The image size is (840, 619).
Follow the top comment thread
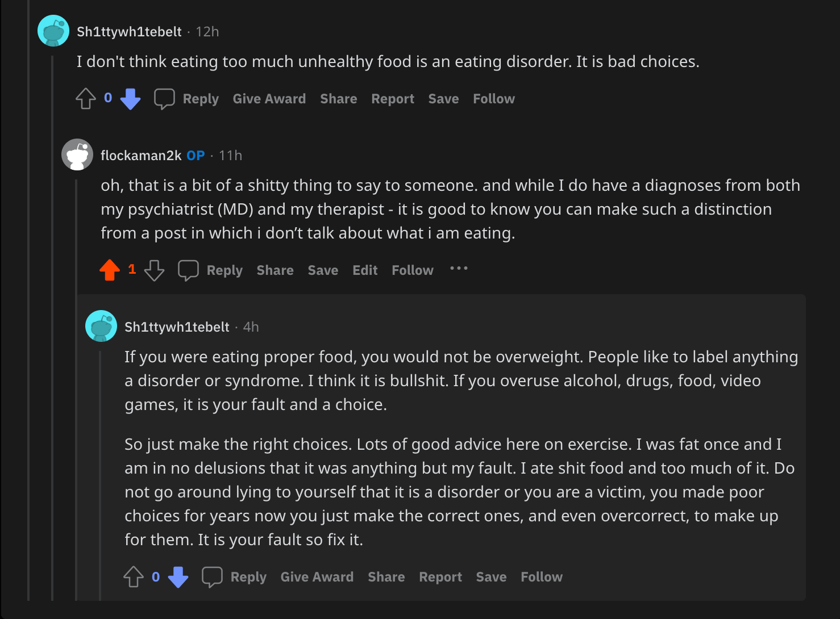(x=493, y=98)
